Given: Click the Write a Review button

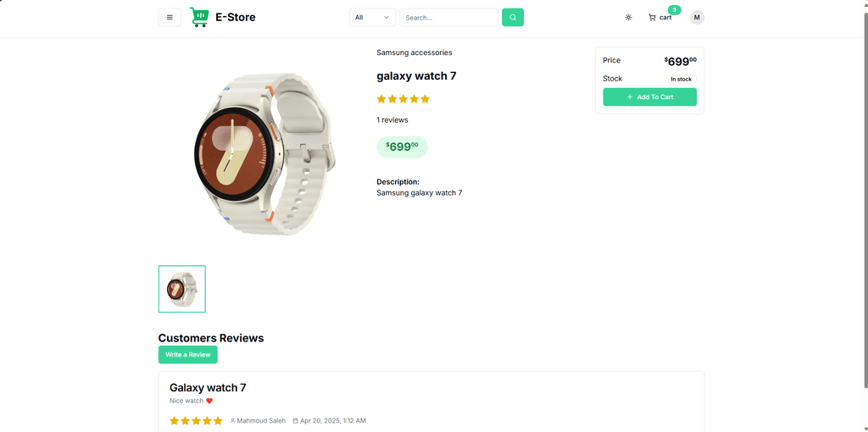Looking at the screenshot, I should pos(187,355).
